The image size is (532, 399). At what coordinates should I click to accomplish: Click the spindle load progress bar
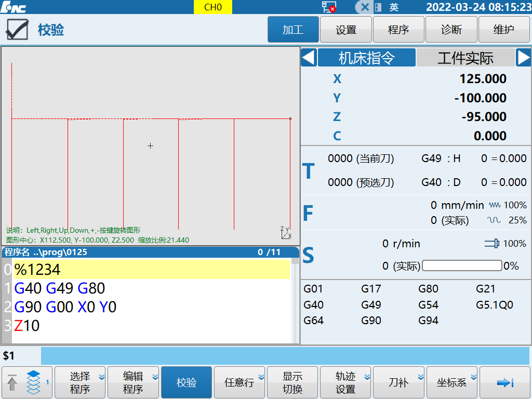[462, 266]
